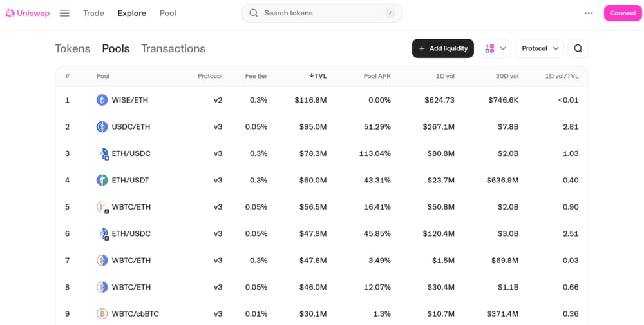Switch to the Transactions tab

[x=173, y=48]
